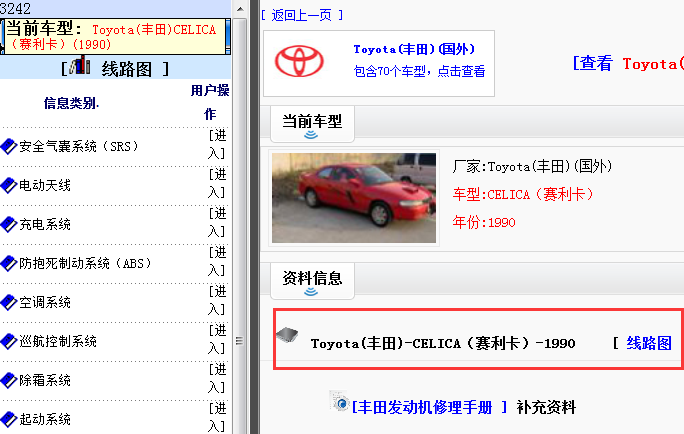
Task: Click the book icon beside 巡航控制系统
Action: tap(9, 341)
